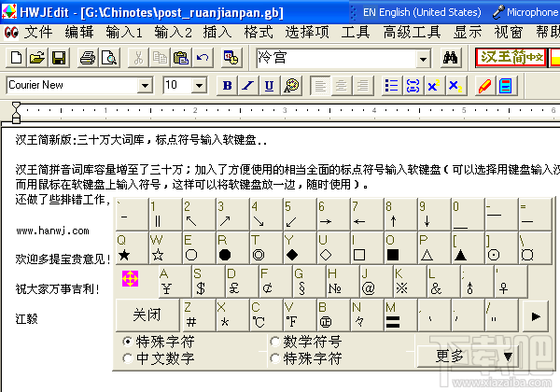This screenshot has width=560, height=392.
Task: Align text left
Action: pyautogui.click(x=320, y=86)
